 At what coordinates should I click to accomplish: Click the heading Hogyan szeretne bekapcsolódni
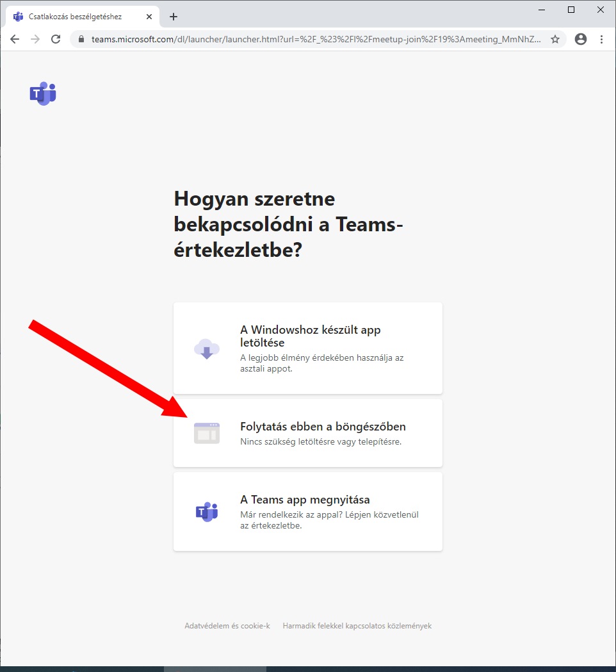288,224
